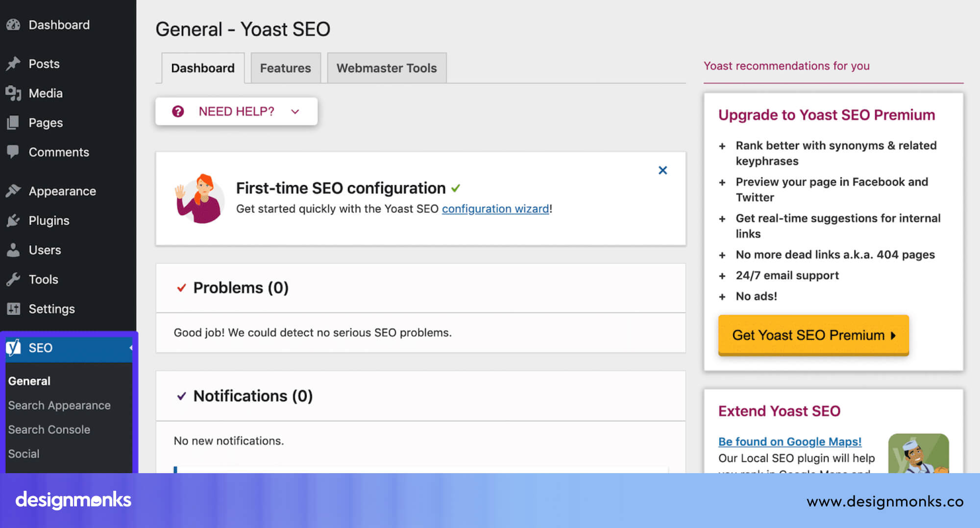
Task: Click the Dashboard gauge icon in sidebar
Action: [14, 24]
